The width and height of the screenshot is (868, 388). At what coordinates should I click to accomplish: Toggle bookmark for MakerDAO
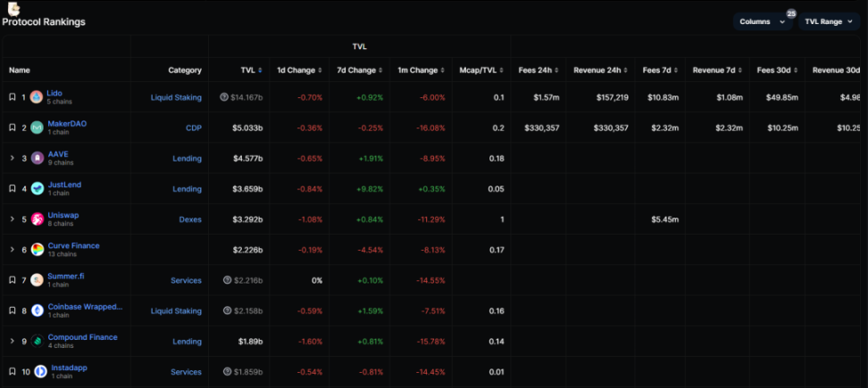pyautogui.click(x=13, y=128)
